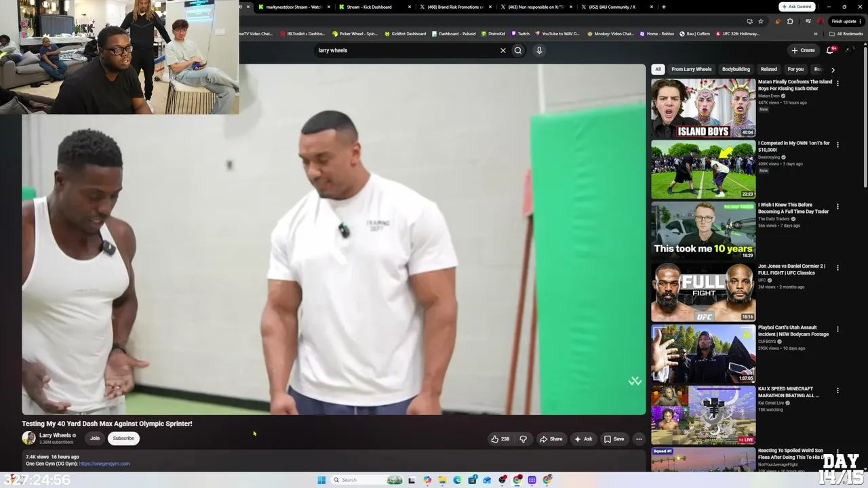Image resolution: width=868 pixels, height=488 pixels.
Task: Open options for Playboi Carti bodycam video
Action: point(837,329)
